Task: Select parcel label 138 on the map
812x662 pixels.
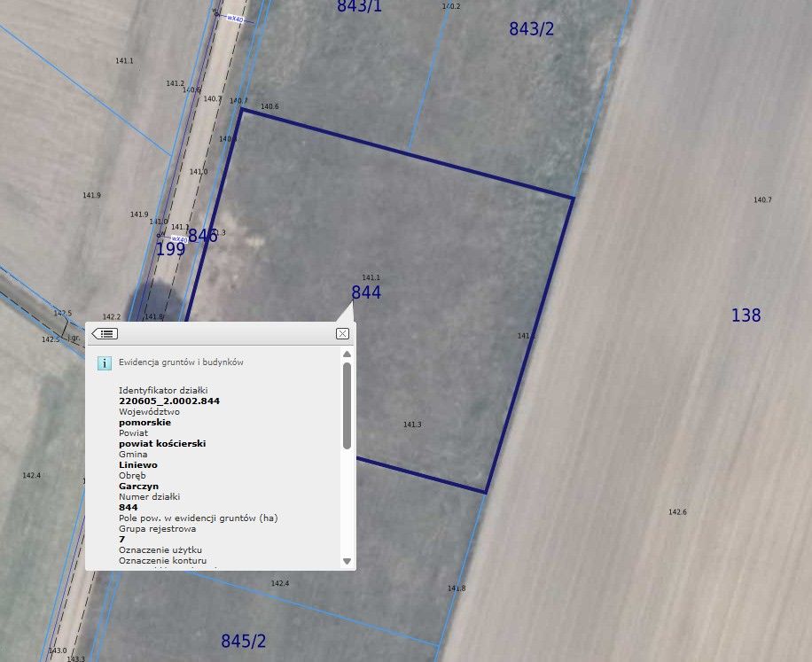Action: 746,315
